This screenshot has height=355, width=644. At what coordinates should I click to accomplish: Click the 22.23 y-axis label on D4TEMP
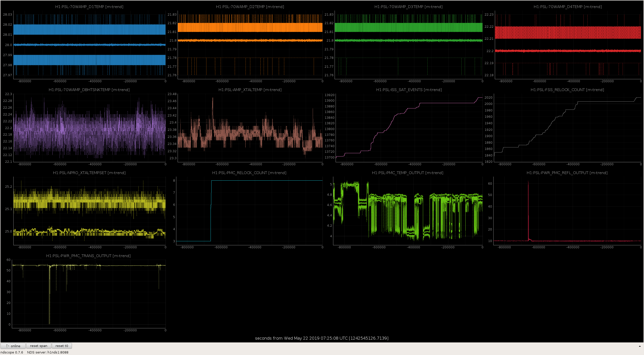pos(489,15)
